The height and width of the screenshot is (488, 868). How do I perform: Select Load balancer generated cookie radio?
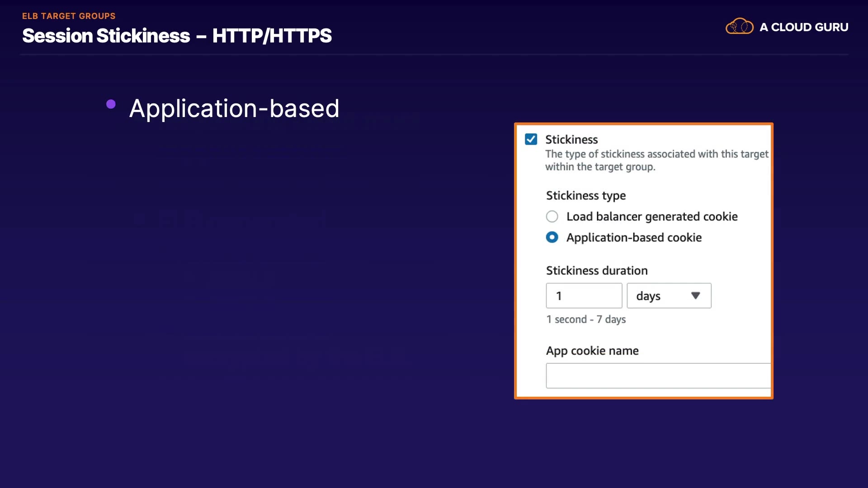pyautogui.click(x=552, y=216)
